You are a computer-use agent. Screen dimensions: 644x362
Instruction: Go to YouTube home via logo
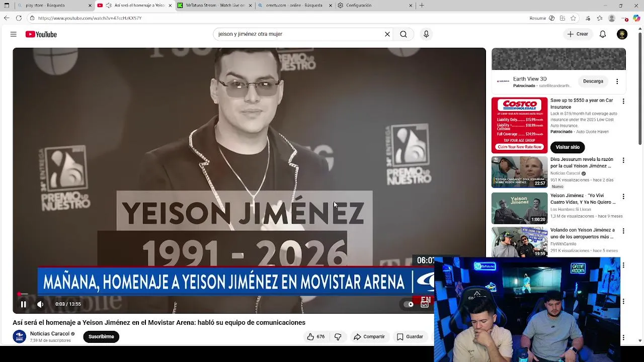point(41,34)
